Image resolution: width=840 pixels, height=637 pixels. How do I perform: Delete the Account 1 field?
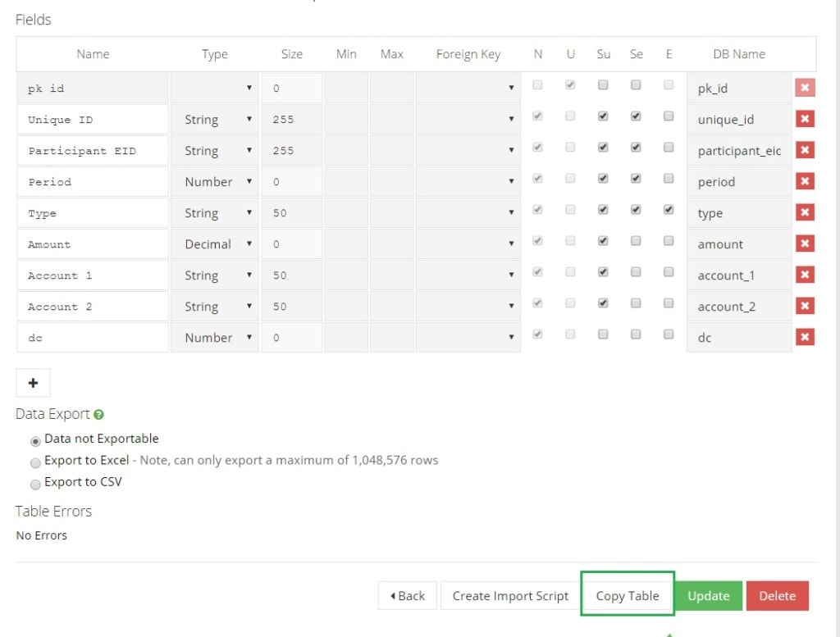coord(805,275)
